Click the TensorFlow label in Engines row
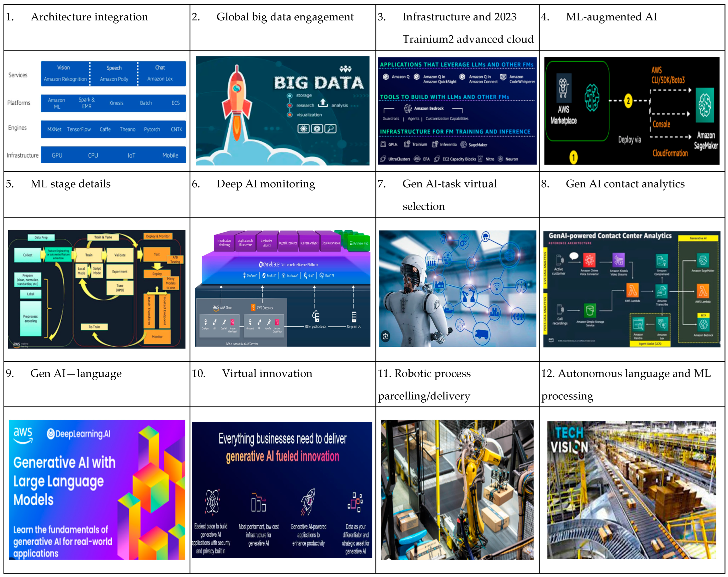The height and width of the screenshot is (577, 728). point(79,129)
